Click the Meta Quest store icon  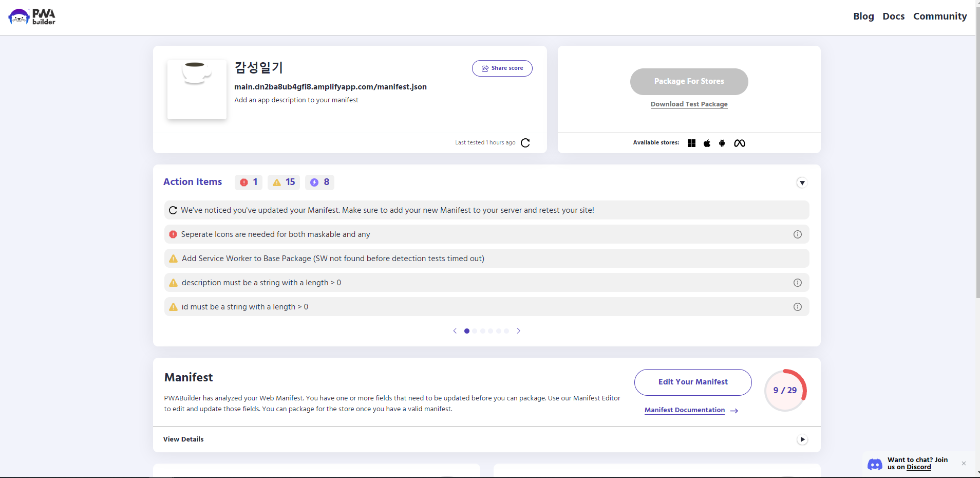739,143
